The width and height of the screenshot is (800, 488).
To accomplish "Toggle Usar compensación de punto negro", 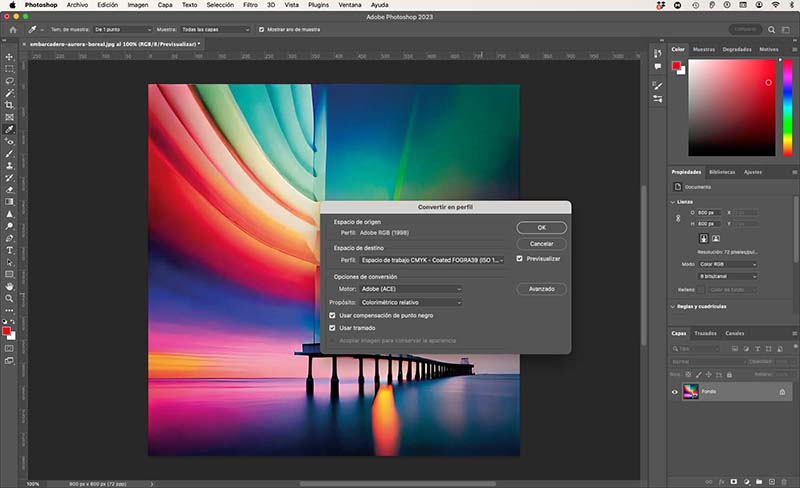I will tap(332, 315).
